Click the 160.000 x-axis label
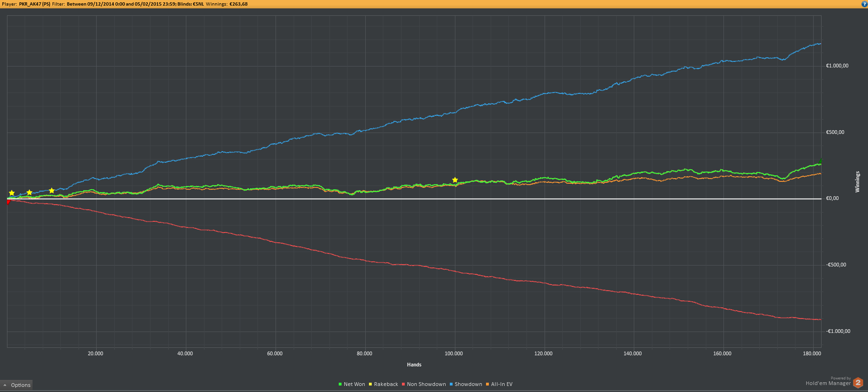The width and height of the screenshot is (868, 392). click(723, 354)
